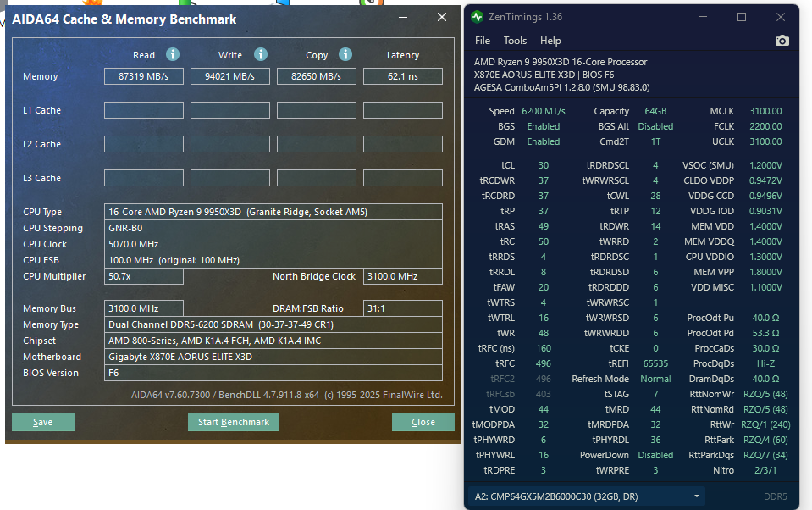812x510 pixels.
Task: Minimize the ZenTimings window
Action: click(703, 17)
